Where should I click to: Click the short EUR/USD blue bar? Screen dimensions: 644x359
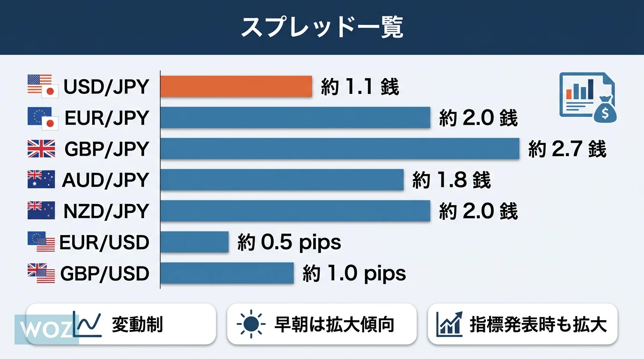point(195,242)
